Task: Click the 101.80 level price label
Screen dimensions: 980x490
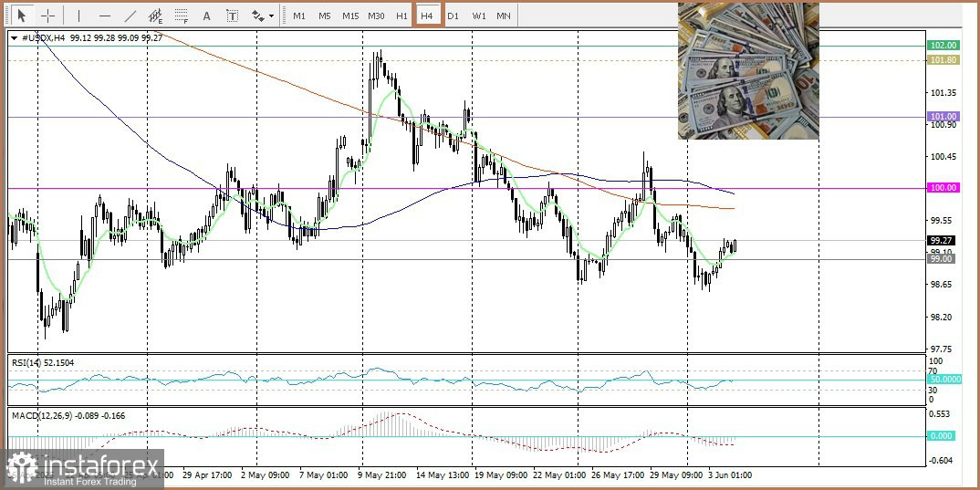Action: coord(944,60)
